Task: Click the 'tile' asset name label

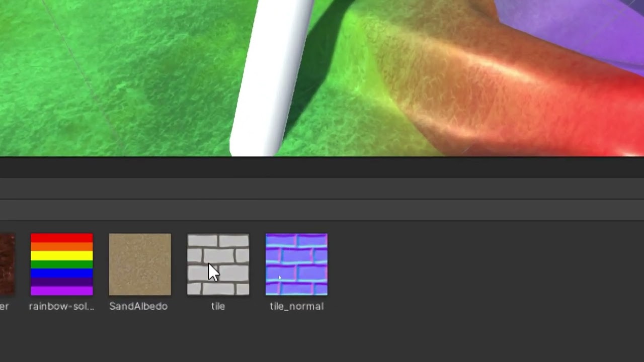Action: tap(218, 306)
